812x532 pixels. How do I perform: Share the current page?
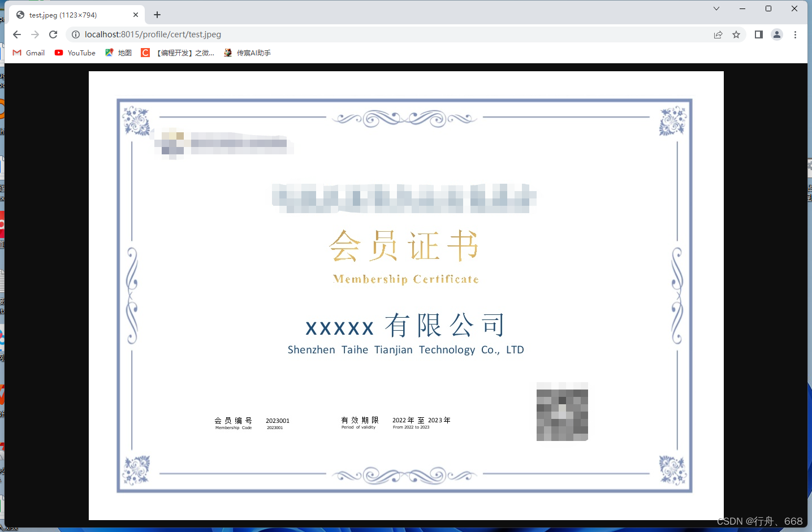pyautogui.click(x=718, y=34)
